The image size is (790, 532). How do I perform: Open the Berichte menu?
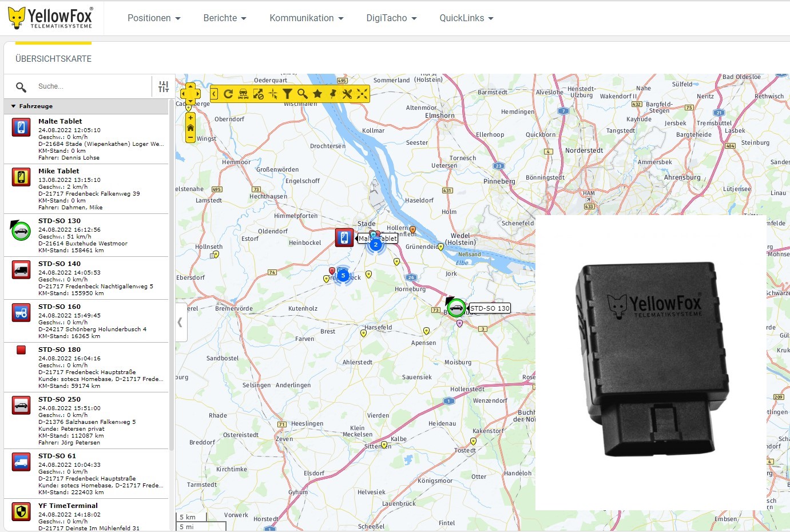(225, 18)
